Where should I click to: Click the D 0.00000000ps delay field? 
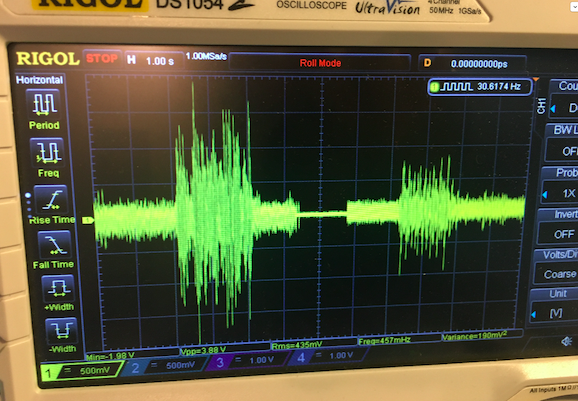pos(472,63)
